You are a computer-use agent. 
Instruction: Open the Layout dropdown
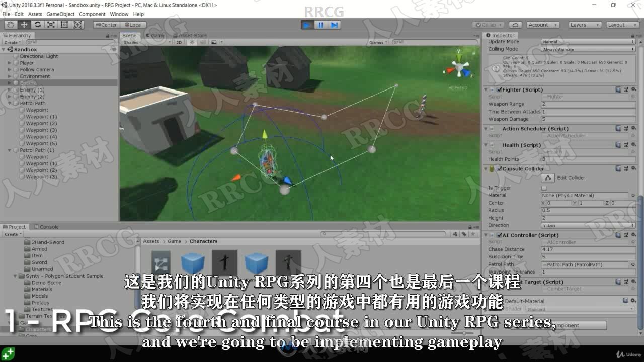(622, 25)
